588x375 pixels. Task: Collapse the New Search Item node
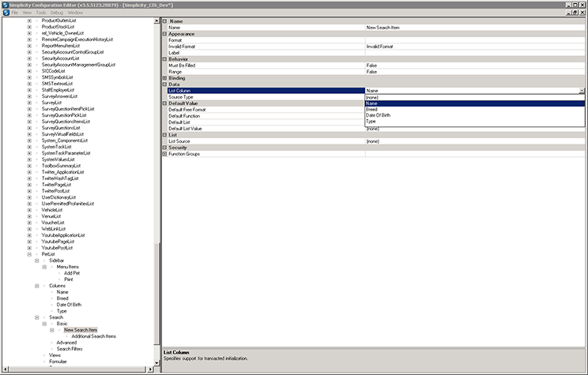(51, 330)
